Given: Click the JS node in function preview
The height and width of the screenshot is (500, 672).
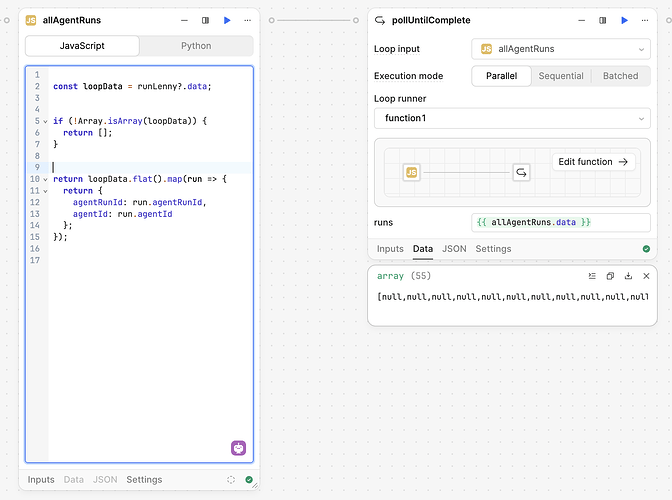Looking at the screenshot, I should click(x=411, y=172).
